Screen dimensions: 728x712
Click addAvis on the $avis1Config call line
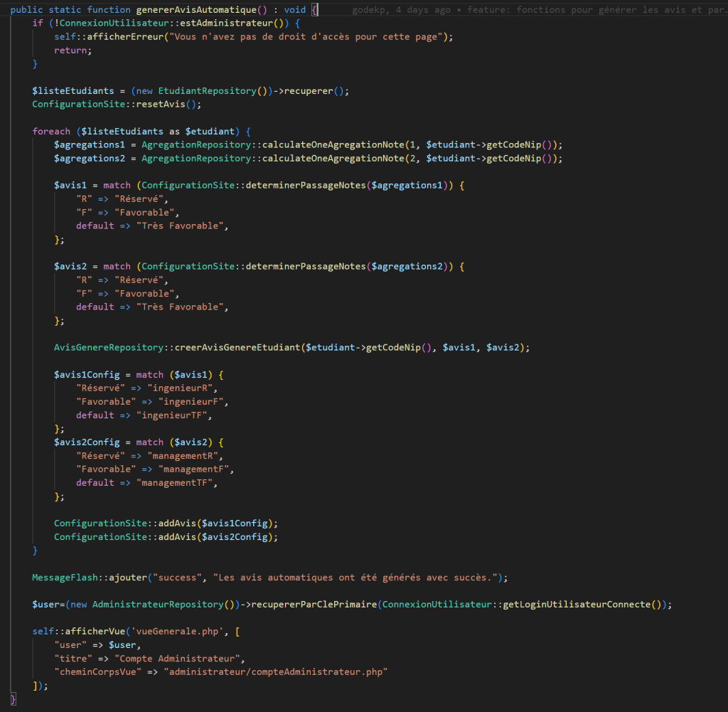tap(177, 524)
